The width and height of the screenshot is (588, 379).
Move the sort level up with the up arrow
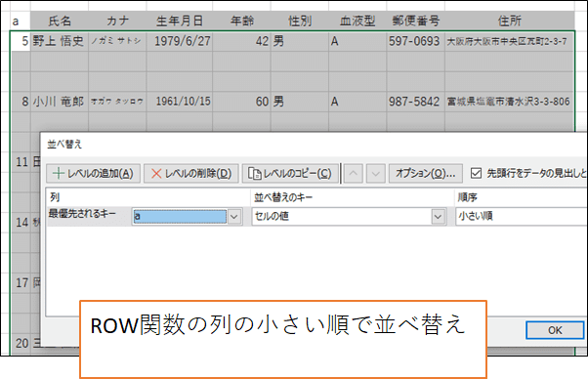(x=354, y=173)
